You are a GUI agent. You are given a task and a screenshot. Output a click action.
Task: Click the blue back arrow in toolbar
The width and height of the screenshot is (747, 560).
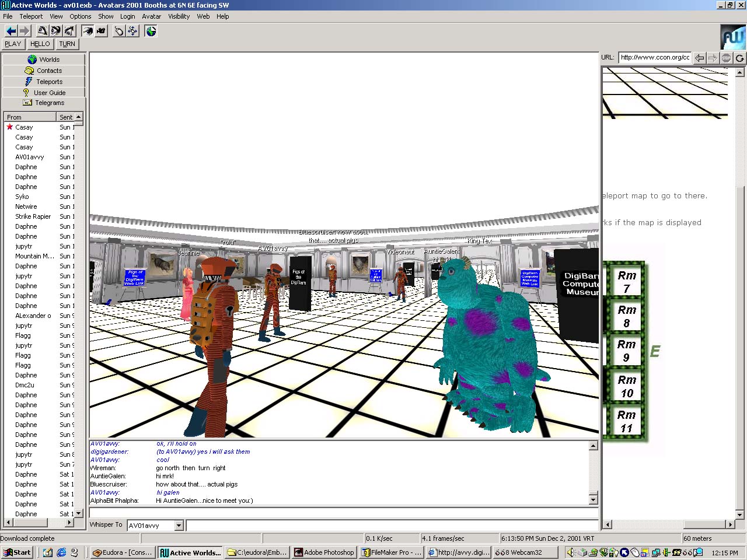11,31
